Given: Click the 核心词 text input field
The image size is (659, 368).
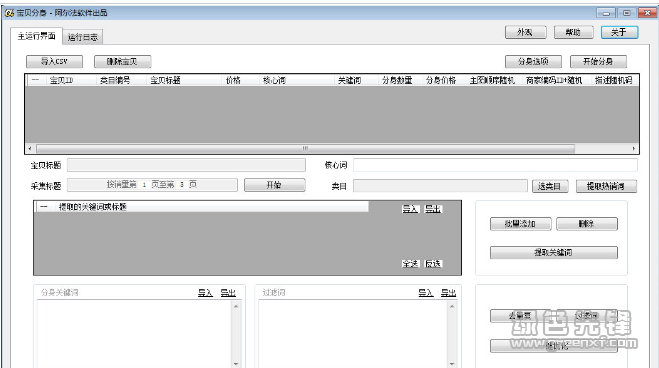Looking at the screenshot, I should point(495,165).
